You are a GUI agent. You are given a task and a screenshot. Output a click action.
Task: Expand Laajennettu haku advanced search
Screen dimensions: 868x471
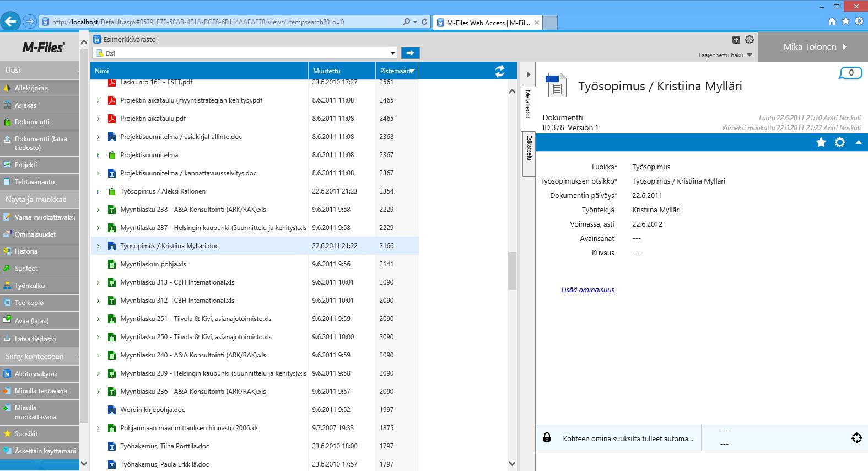tap(725, 55)
